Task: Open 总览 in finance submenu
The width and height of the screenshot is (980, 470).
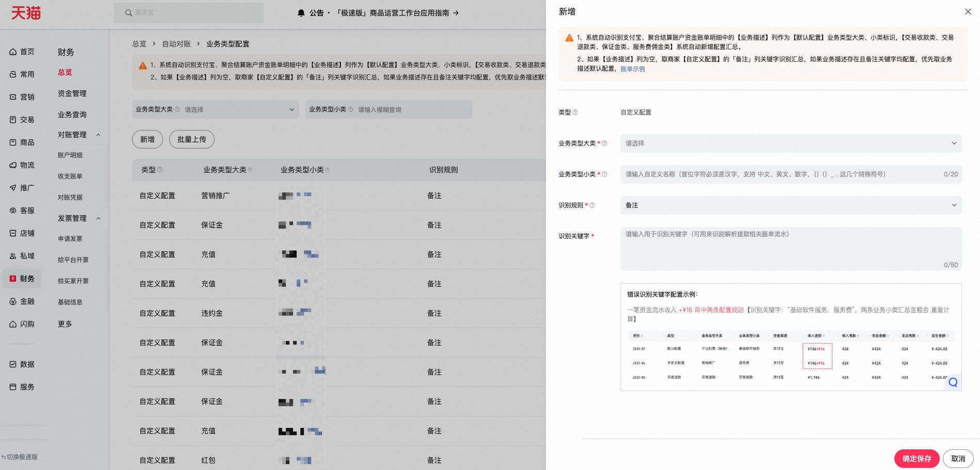Action: (x=65, y=72)
